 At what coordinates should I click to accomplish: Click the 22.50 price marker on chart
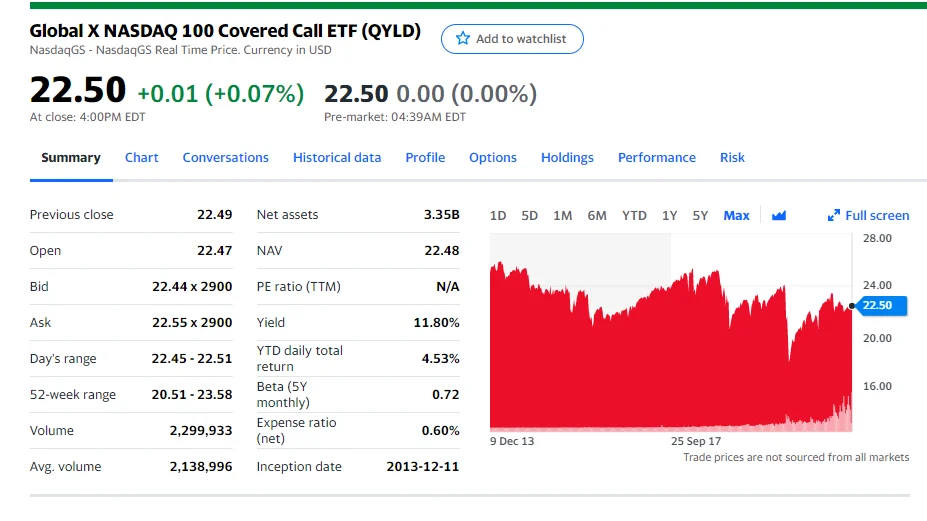tap(881, 305)
